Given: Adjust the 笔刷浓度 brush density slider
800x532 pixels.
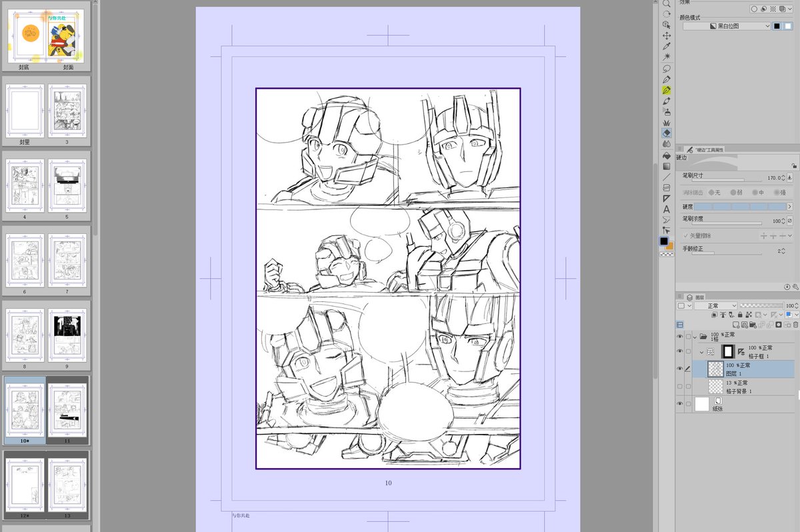Looking at the screenshot, I should (x=727, y=223).
